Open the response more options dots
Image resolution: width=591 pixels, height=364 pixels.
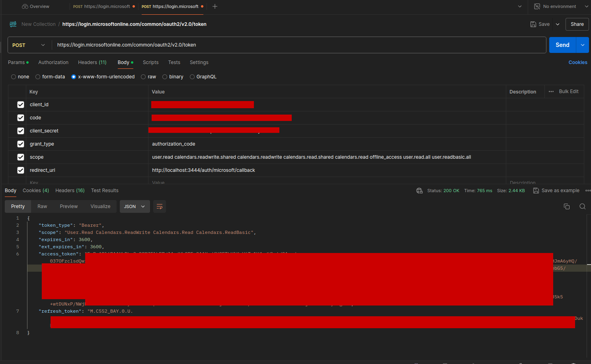tap(588, 191)
